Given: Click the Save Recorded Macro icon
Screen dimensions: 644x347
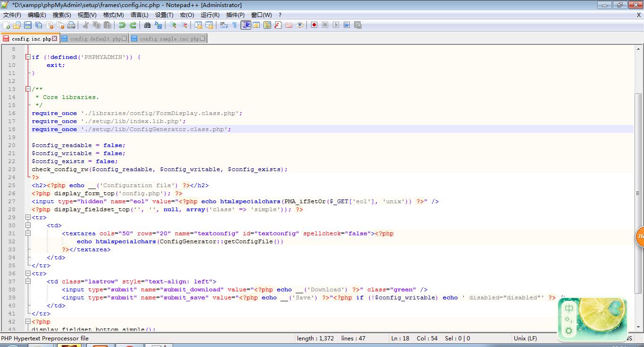Looking at the screenshot, I should [358, 25].
